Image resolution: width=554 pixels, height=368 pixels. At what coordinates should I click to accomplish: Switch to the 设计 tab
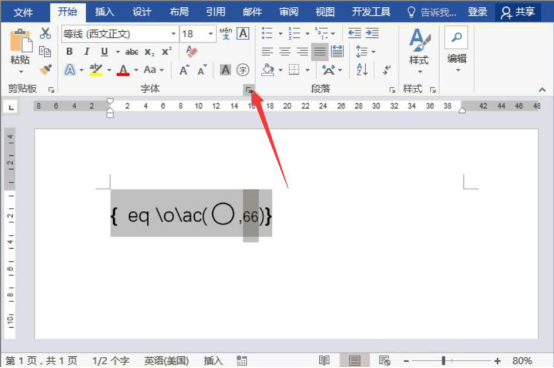tap(142, 12)
